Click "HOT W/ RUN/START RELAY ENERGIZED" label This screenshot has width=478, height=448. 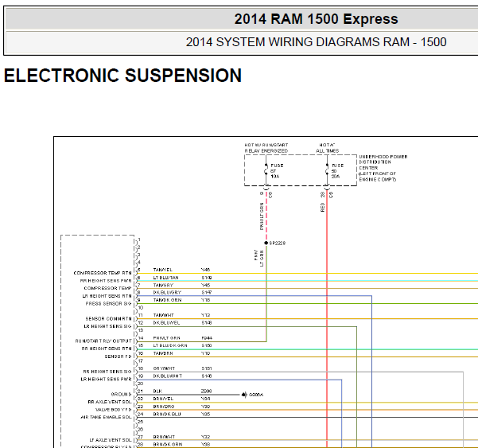tap(266, 148)
